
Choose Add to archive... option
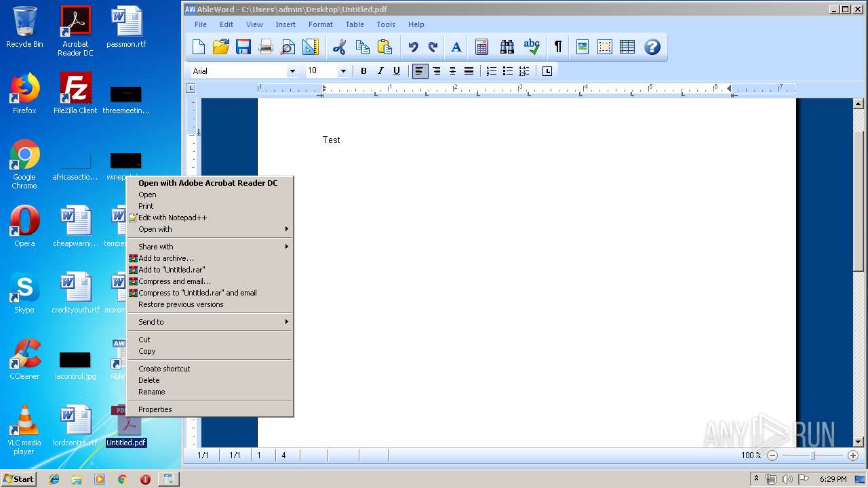point(210,258)
